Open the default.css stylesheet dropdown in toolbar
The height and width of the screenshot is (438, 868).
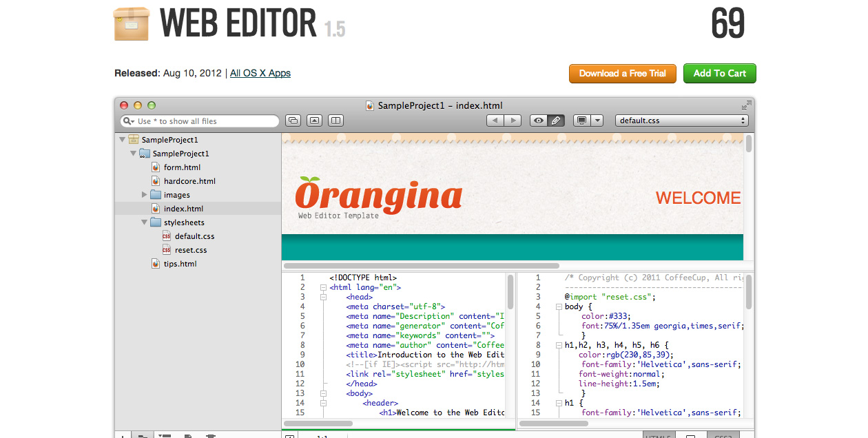click(682, 121)
